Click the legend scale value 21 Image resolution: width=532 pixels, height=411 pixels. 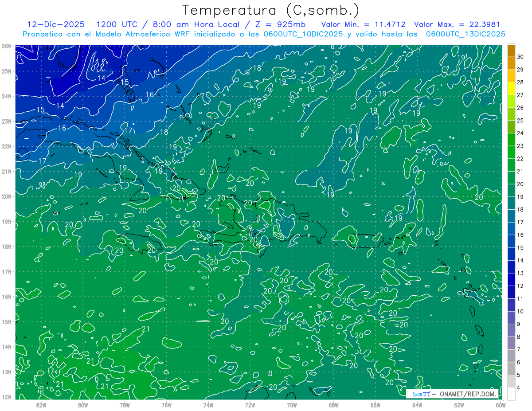520,172
